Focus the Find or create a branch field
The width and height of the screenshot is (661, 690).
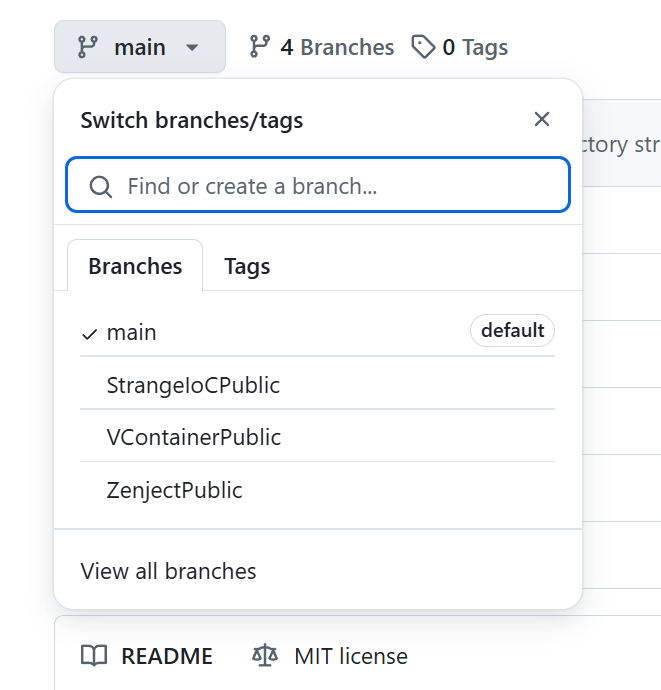318,185
